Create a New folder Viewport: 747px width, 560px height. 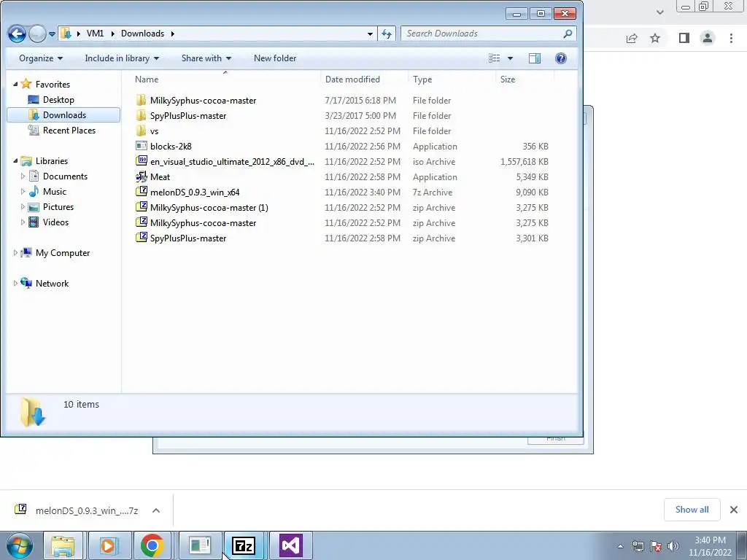coord(275,58)
